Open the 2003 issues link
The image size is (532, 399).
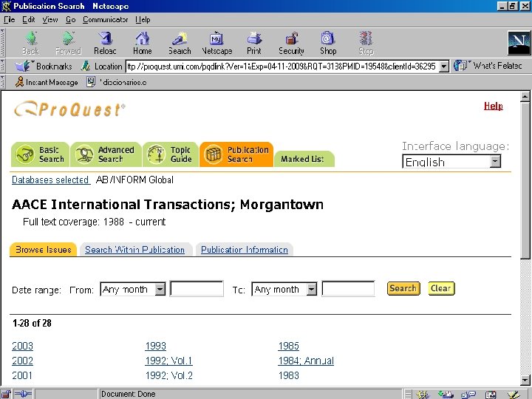pos(22,346)
